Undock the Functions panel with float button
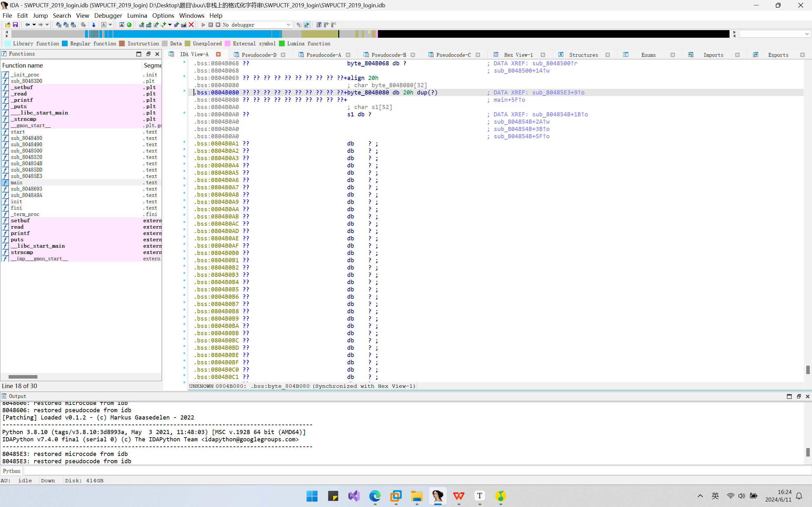This screenshot has height=507, width=812. (x=148, y=54)
